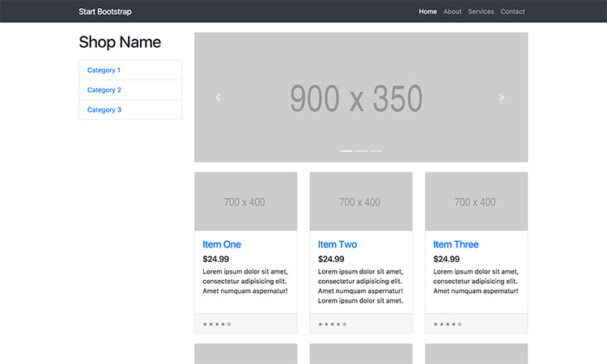This screenshot has height=364, width=607.
Task: Select the third carousel slide indicator
Action: (x=376, y=151)
